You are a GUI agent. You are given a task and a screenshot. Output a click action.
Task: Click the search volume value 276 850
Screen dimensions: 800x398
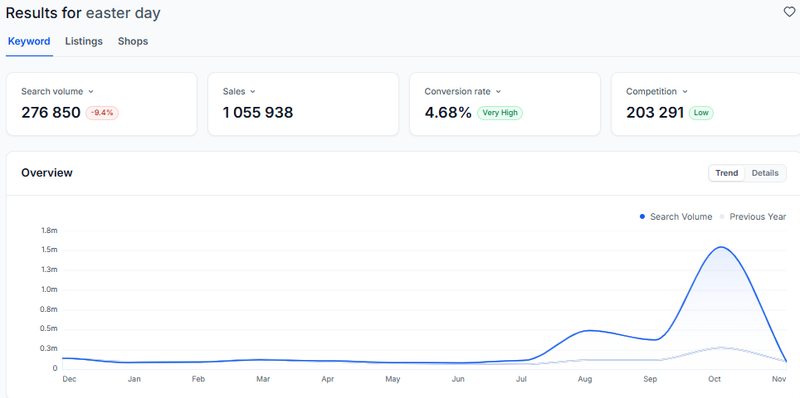point(51,113)
